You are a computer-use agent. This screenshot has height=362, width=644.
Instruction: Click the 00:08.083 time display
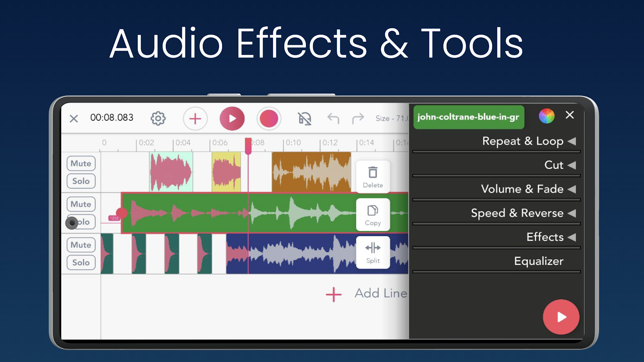112,118
